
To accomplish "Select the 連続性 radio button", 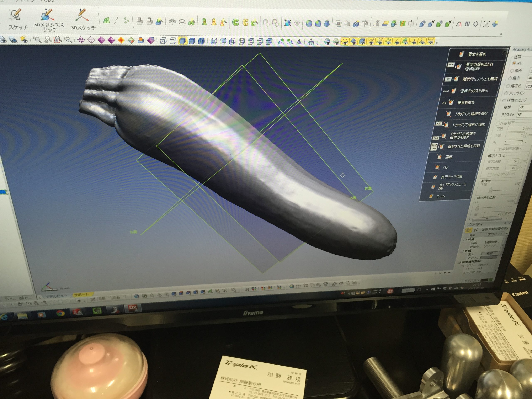I will tap(508, 86).
